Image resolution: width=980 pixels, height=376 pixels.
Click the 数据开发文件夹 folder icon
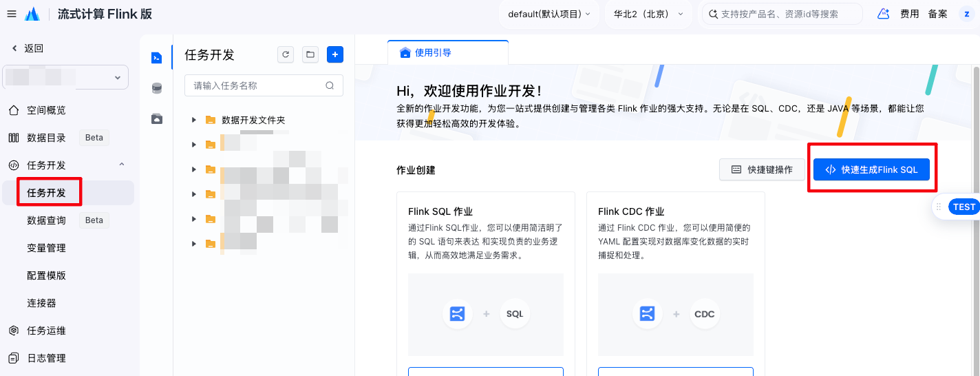pos(211,120)
